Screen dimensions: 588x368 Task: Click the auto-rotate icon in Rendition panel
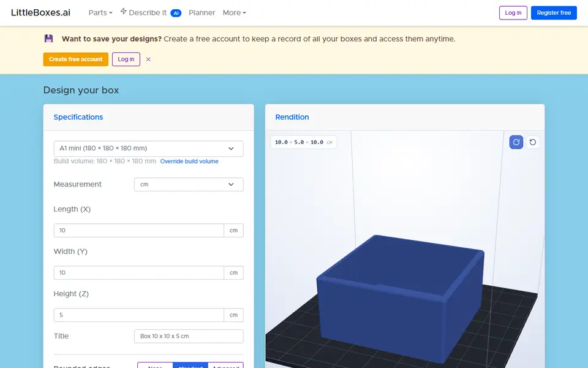pos(516,142)
